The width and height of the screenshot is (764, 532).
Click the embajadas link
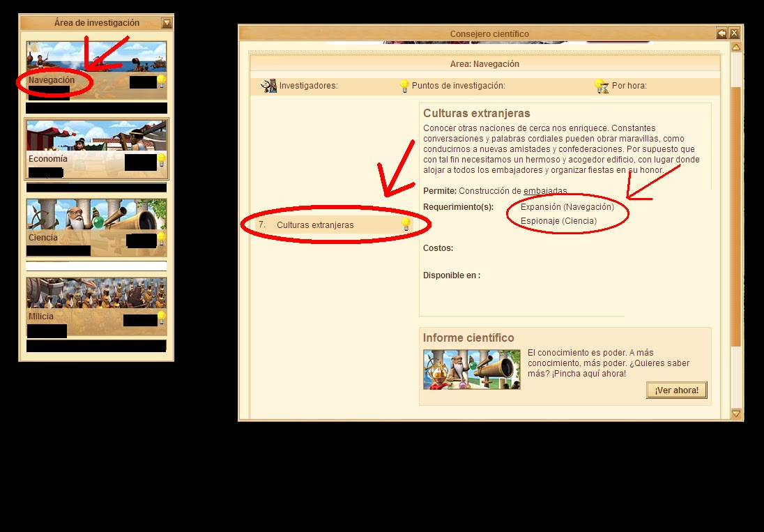pyautogui.click(x=545, y=191)
